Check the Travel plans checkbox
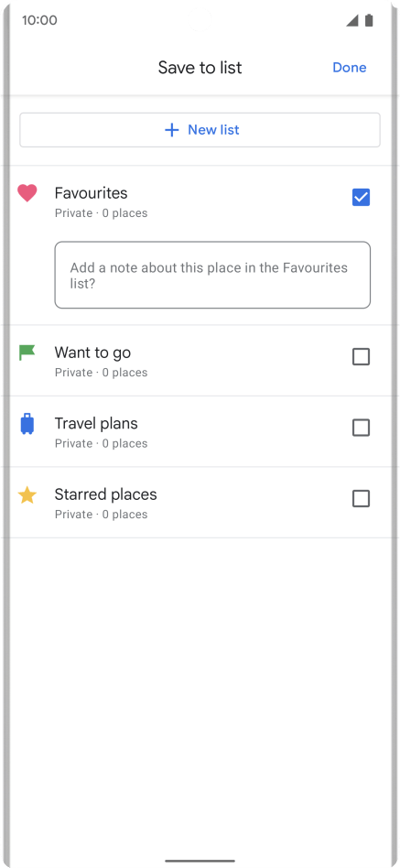This screenshot has width=400, height=868. tap(362, 428)
